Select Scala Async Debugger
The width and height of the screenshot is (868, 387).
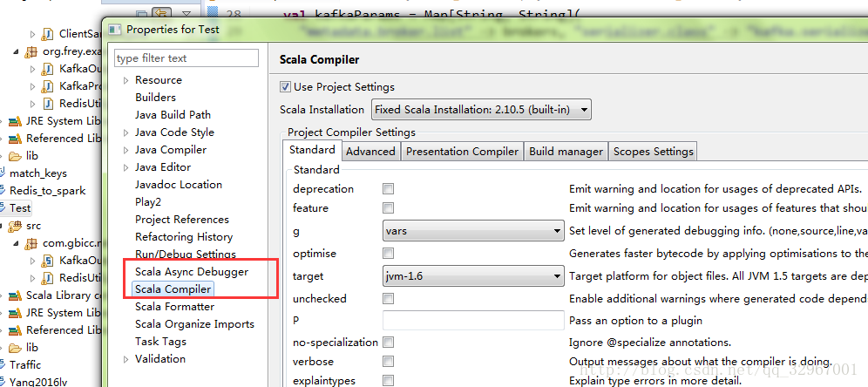coord(192,272)
